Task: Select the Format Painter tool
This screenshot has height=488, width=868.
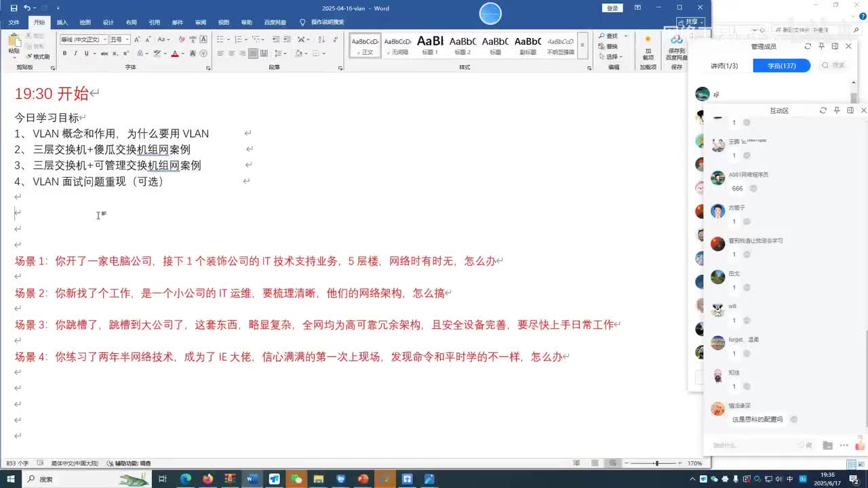Action: tap(38, 56)
